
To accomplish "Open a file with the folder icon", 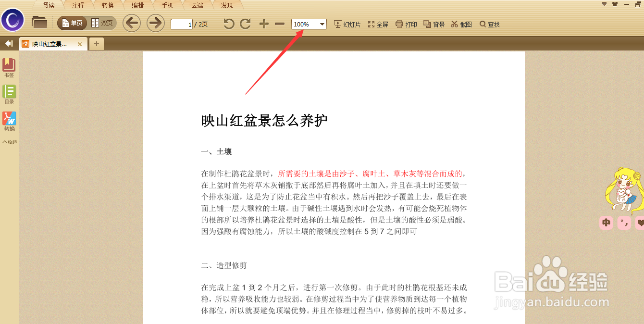I will (39, 22).
